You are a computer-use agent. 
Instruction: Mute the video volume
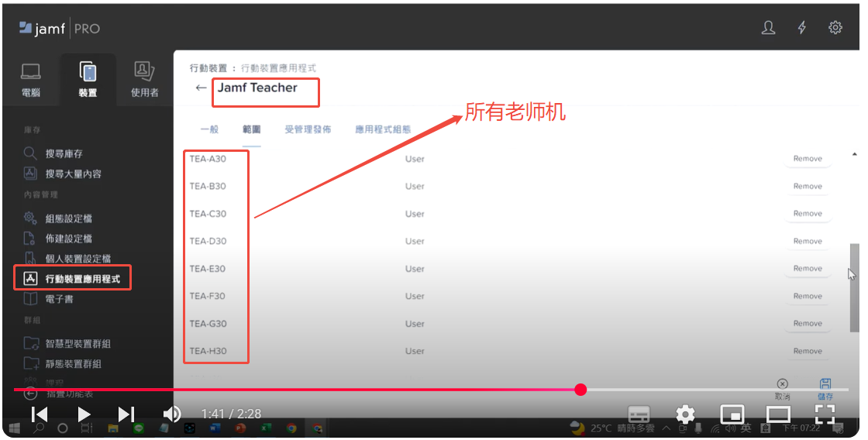pos(172,414)
